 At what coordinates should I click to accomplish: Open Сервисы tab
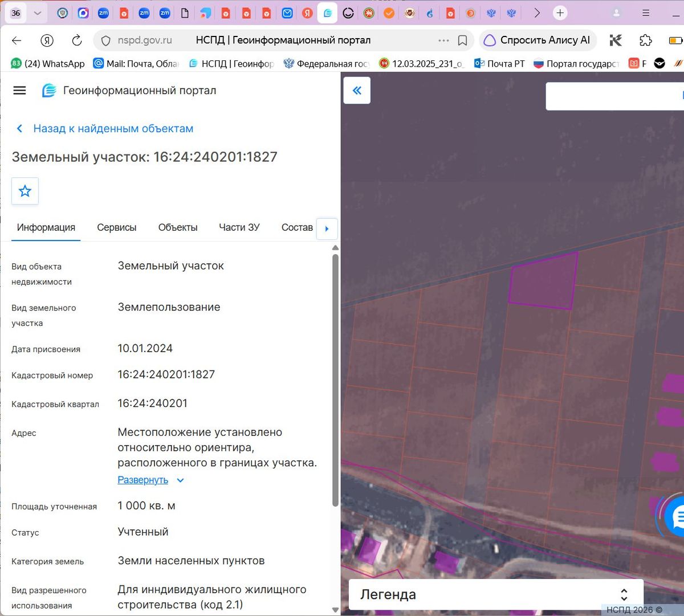pyautogui.click(x=117, y=227)
